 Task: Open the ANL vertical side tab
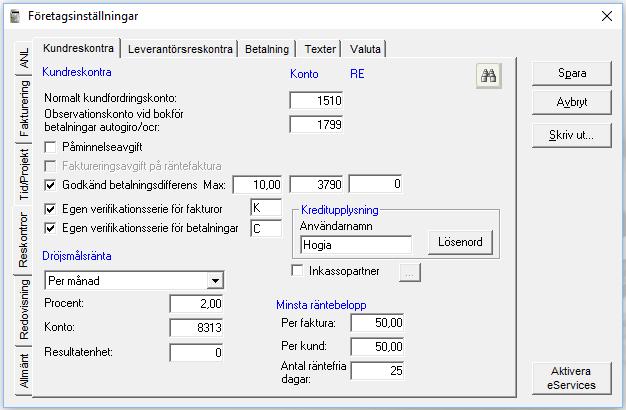(x=24, y=58)
